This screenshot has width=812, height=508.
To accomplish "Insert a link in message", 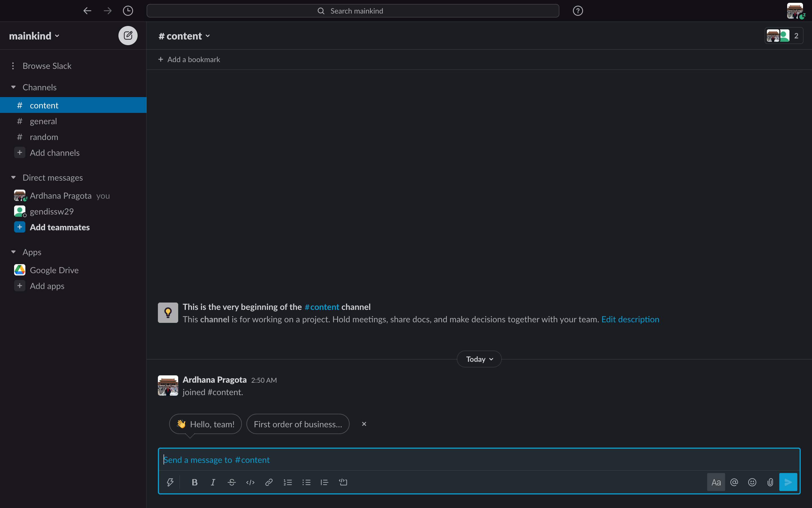I will tap(269, 482).
